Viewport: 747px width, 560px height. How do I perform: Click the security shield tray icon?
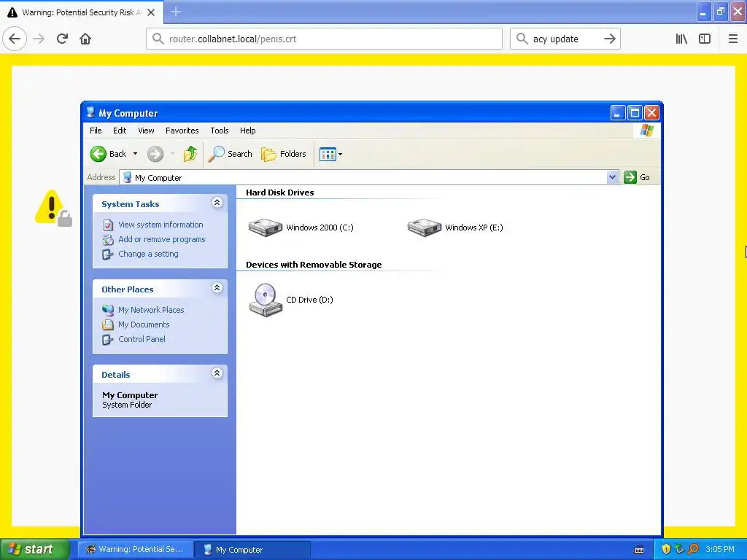pyautogui.click(x=666, y=550)
